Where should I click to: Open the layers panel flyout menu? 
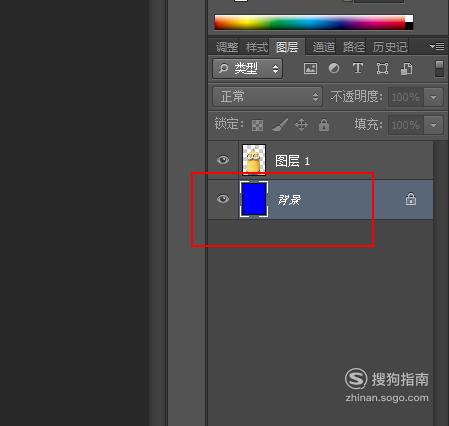pyautogui.click(x=437, y=46)
